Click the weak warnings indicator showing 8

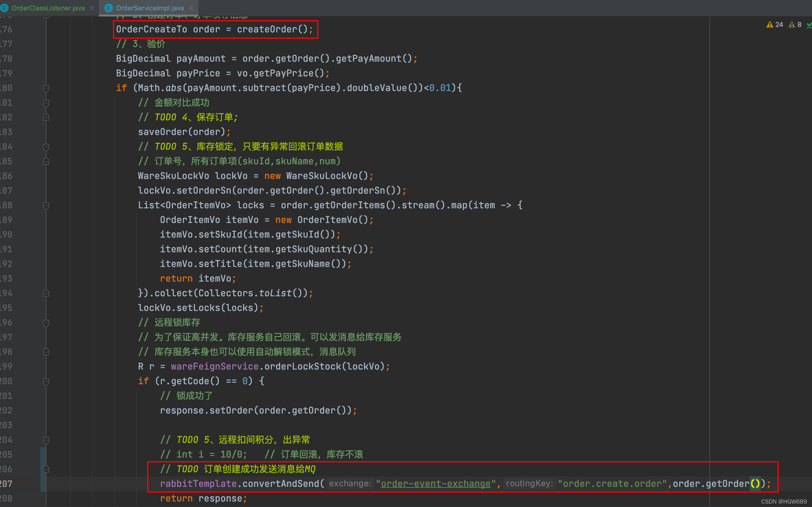tap(795, 24)
